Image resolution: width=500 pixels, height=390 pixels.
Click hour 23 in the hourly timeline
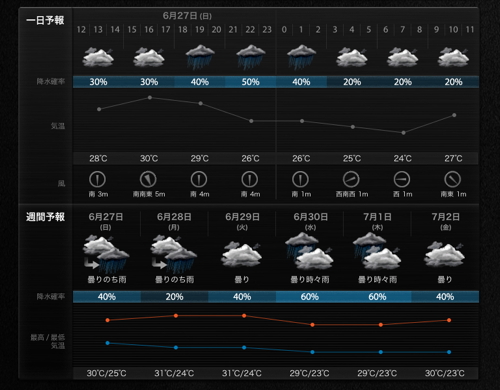point(267,30)
